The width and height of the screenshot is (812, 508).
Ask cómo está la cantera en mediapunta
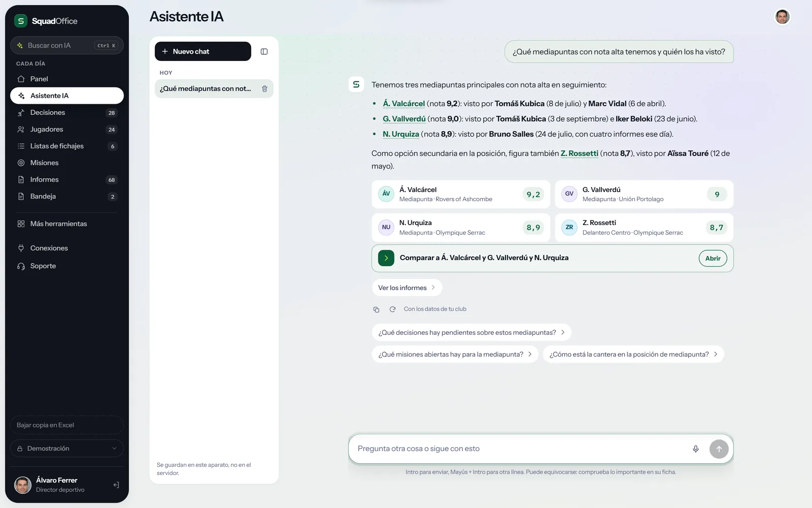click(x=633, y=355)
